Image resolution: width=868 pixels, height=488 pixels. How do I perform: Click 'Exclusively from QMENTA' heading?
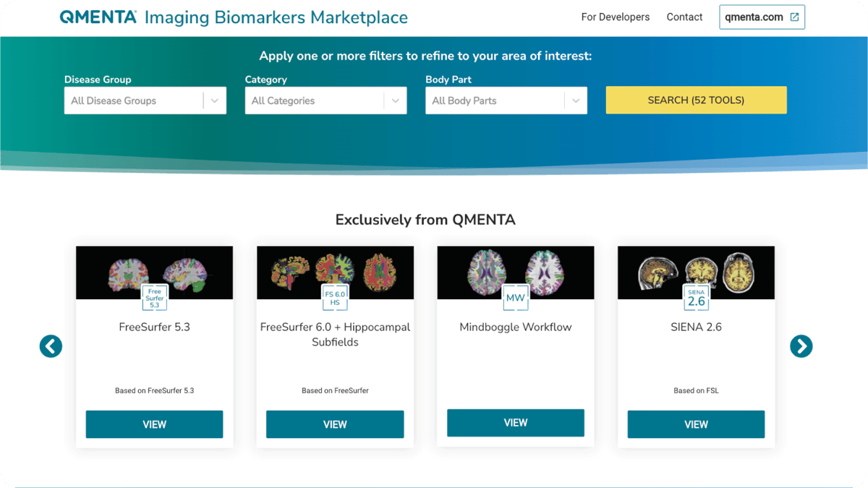pyautogui.click(x=425, y=220)
